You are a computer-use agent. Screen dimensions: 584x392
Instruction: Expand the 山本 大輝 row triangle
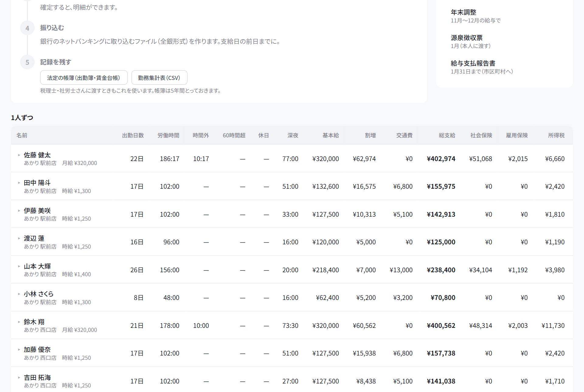19,266
